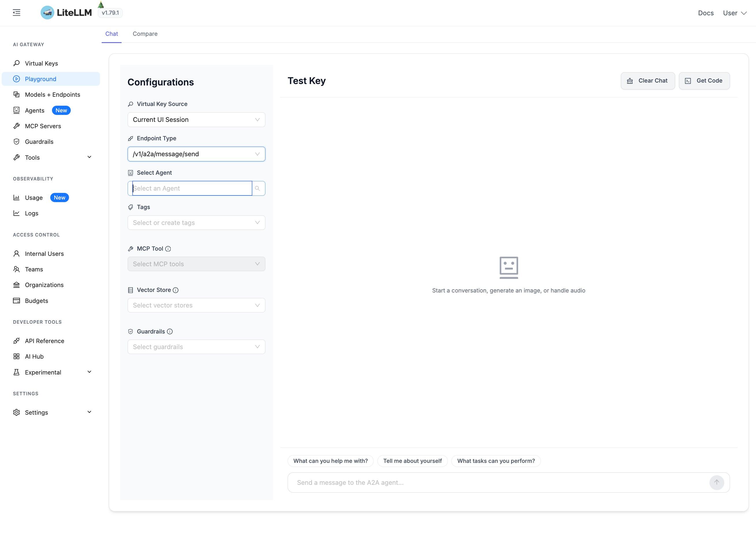Open the Endpoint Type dropdown
This screenshot has width=756, height=544.
(196, 154)
